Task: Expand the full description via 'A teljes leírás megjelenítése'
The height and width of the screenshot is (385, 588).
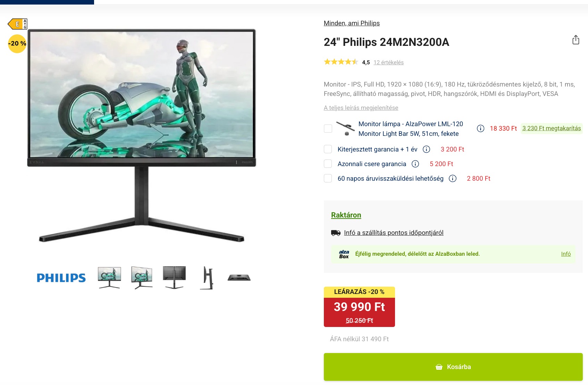Action: tap(361, 108)
